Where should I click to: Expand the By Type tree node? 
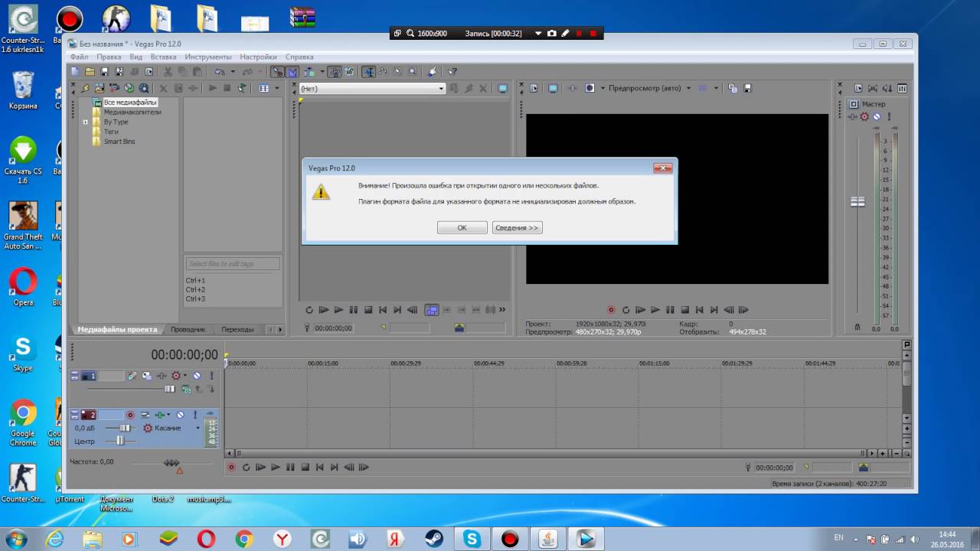[x=86, y=122]
